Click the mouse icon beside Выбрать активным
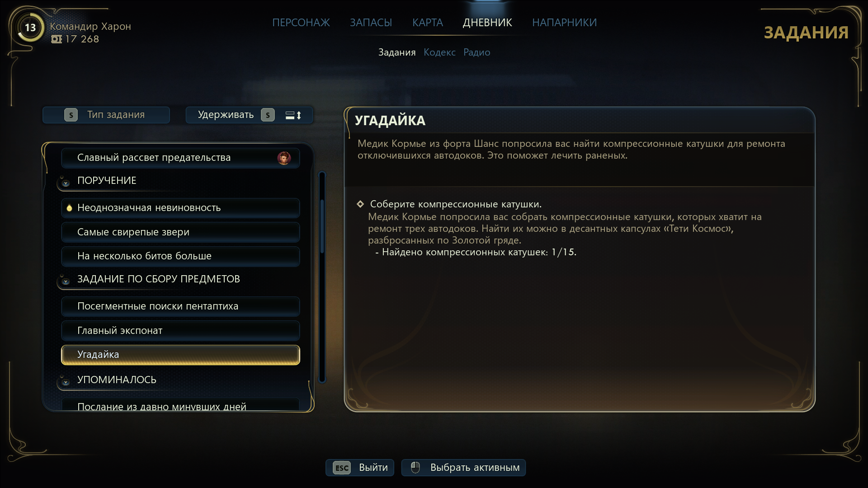The image size is (868, 488). point(415,468)
